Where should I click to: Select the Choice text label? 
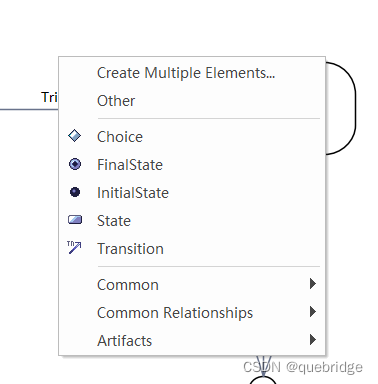[120, 137]
